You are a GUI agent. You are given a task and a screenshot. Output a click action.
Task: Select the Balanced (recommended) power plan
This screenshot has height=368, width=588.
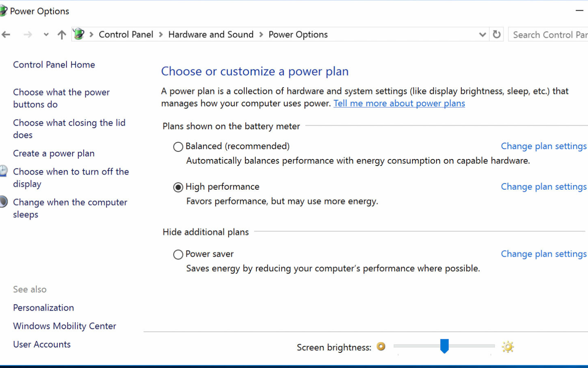178,147
